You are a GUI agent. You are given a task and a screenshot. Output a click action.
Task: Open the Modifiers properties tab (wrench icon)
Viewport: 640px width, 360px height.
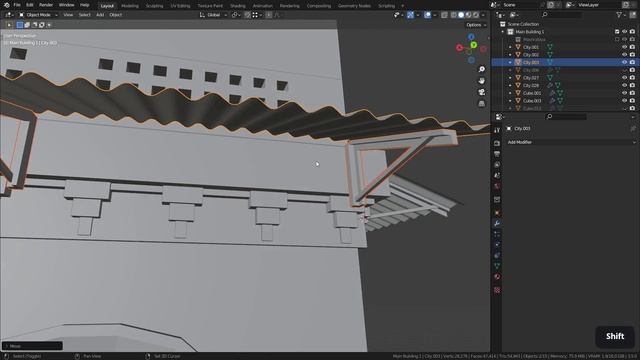click(x=497, y=223)
